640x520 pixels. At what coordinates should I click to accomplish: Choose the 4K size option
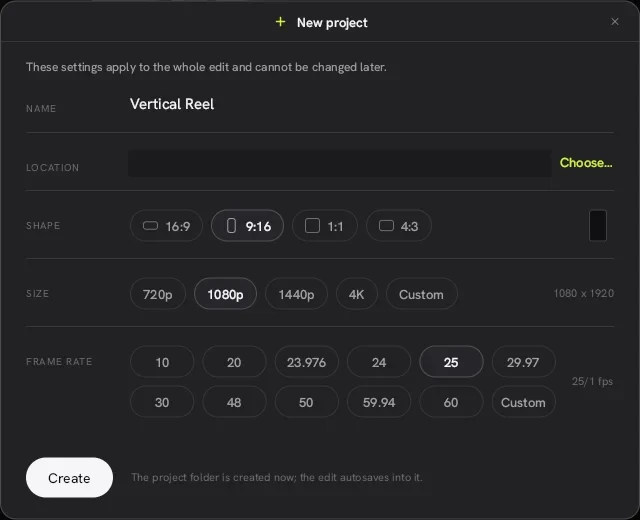click(356, 294)
